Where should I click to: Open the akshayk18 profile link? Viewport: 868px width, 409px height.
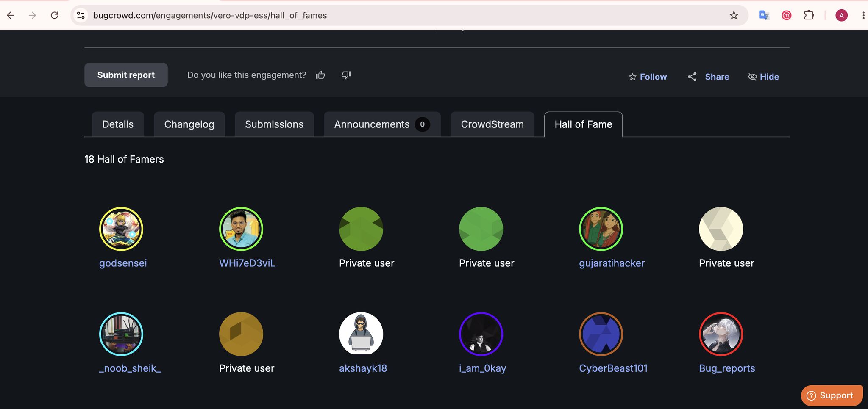363,368
